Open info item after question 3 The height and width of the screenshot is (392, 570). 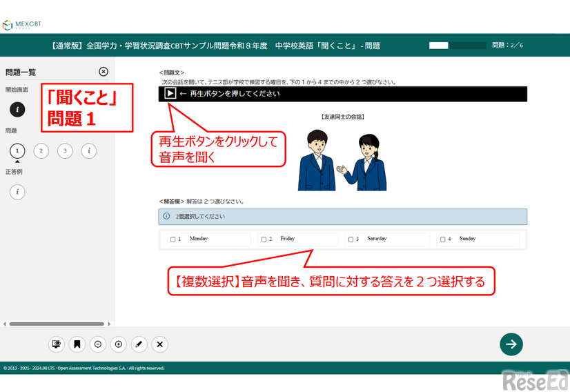(89, 150)
